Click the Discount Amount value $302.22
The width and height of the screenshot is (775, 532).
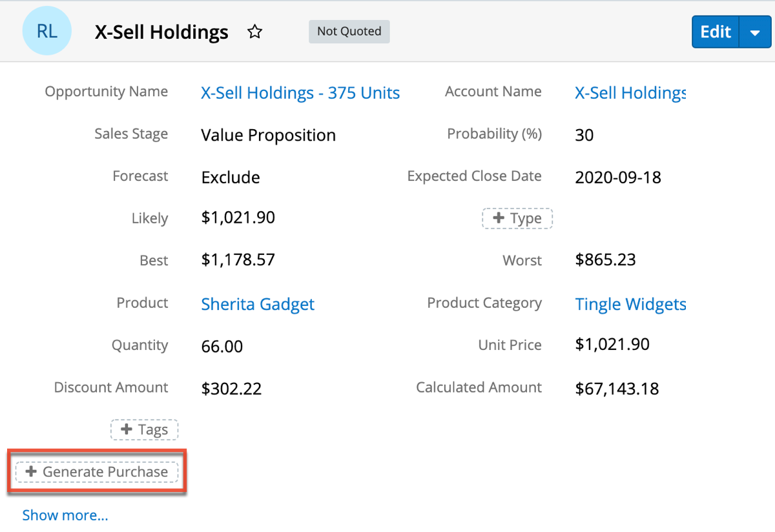tap(231, 389)
